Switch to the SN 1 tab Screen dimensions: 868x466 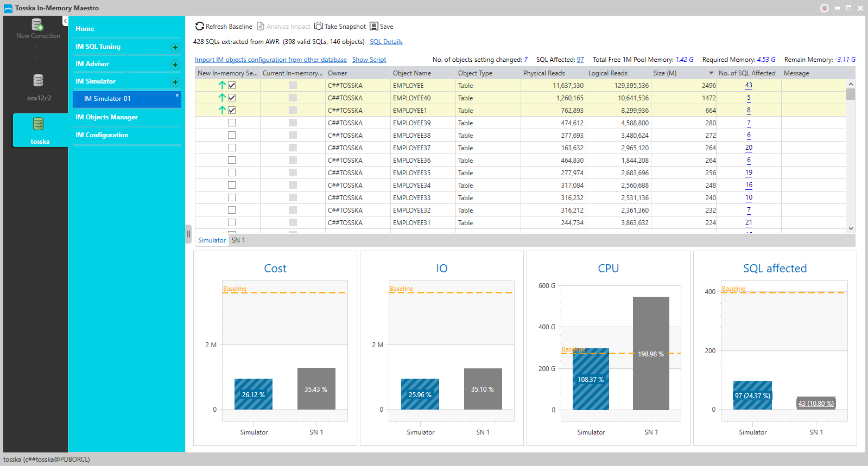pyautogui.click(x=238, y=240)
